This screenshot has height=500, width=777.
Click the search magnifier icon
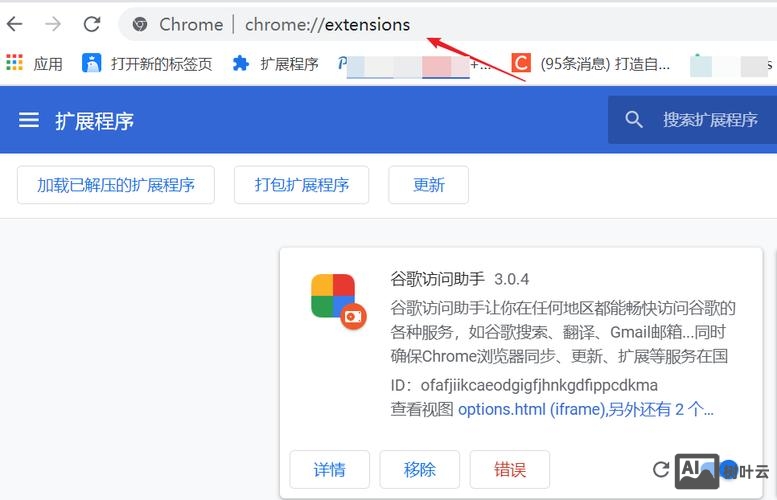[x=633, y=119]
